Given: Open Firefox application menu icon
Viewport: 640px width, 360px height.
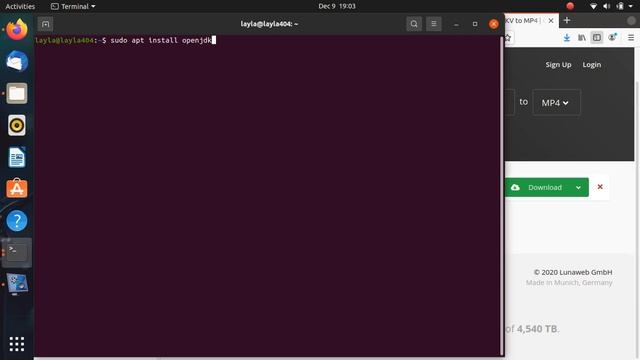Looking at the screenshot, I should tap(631, 38).
